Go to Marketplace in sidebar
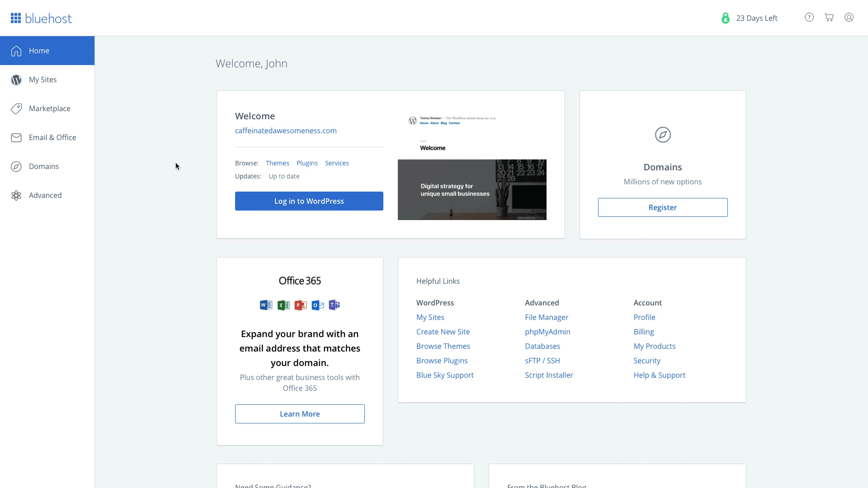Image resolution: width=868 pixels, height=488 pixels. point(49,108)
